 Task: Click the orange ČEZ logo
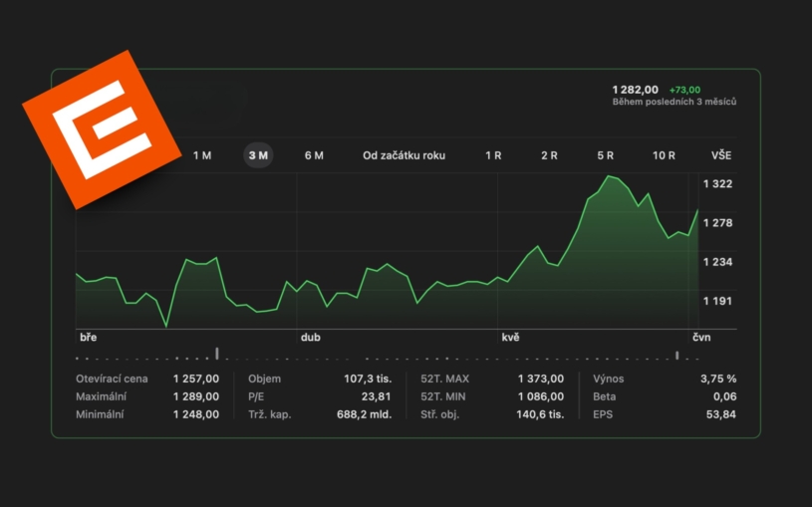pyautogui.click(x=102, y=129)
